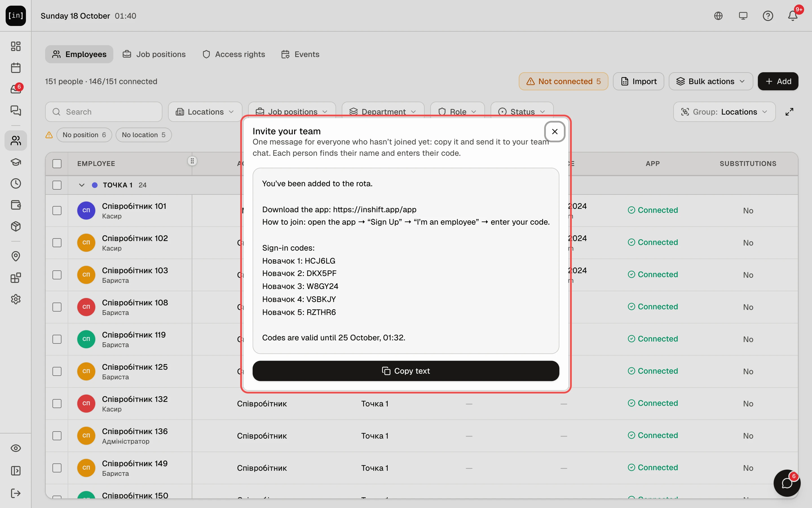The image size is (812, 508).
Task: Open the inbox icon with 6 badge
Action: pyautogui.click(x=16, y=89)
